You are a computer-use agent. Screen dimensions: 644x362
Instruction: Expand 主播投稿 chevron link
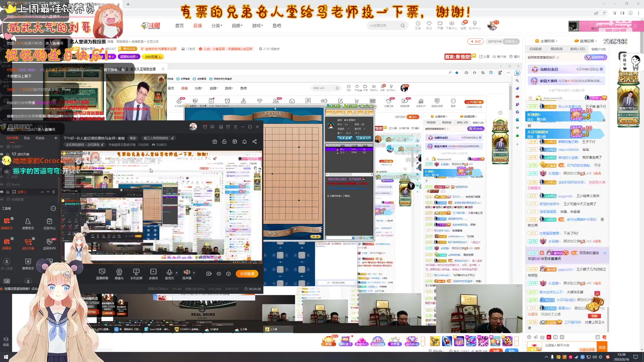tap(546, 41)
